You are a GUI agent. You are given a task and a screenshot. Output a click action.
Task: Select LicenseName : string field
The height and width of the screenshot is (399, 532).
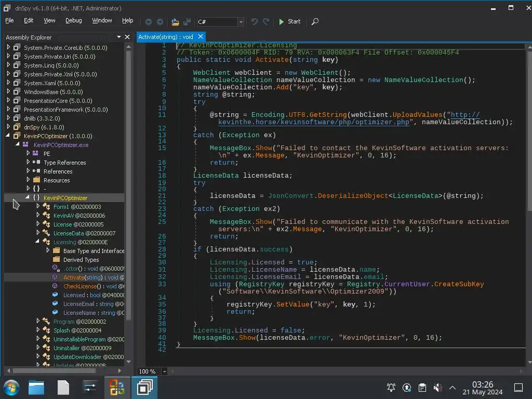coord(94,312)
